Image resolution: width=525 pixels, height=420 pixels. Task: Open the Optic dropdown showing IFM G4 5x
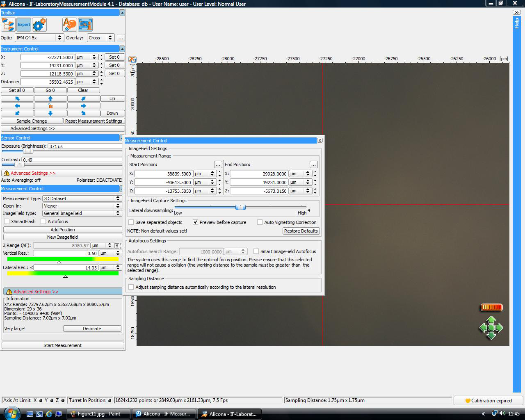pos(39,38)
